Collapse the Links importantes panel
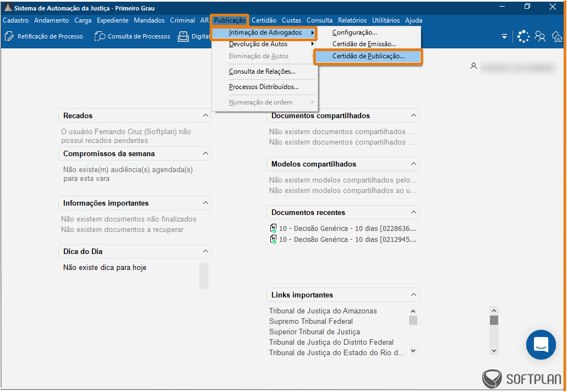 413,295
